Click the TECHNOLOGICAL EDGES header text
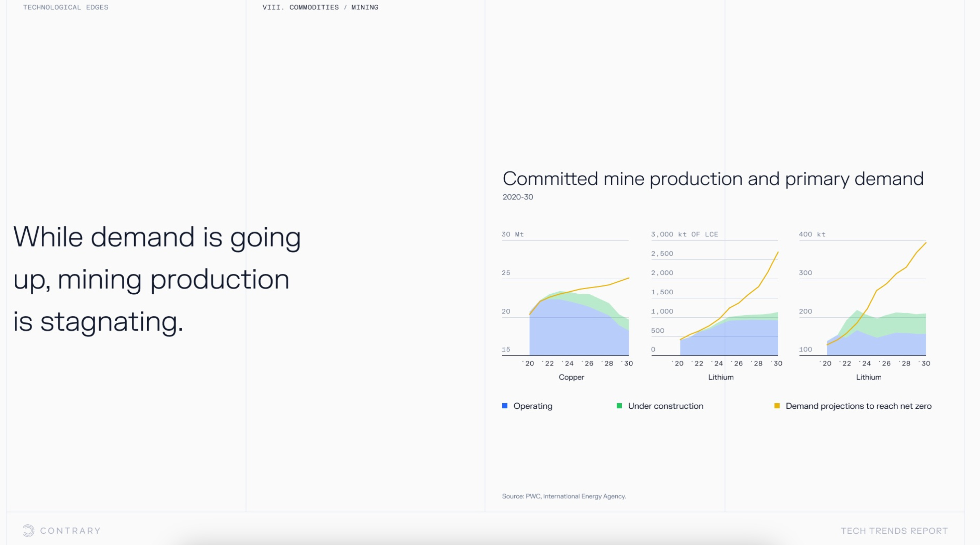This screenshot has width=980, height=545. [66, 7]
